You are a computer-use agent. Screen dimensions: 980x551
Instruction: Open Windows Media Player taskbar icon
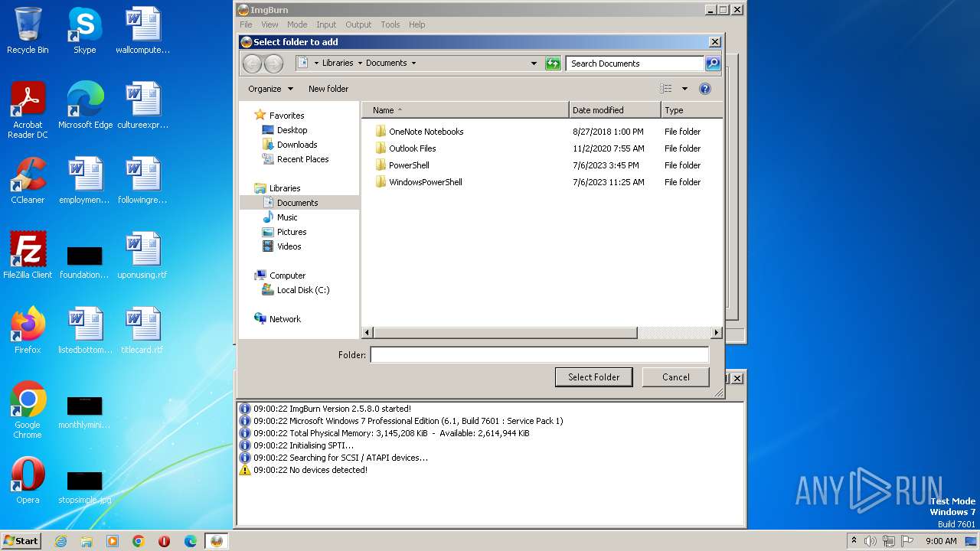pyautogui.click(x=113, y=541)
